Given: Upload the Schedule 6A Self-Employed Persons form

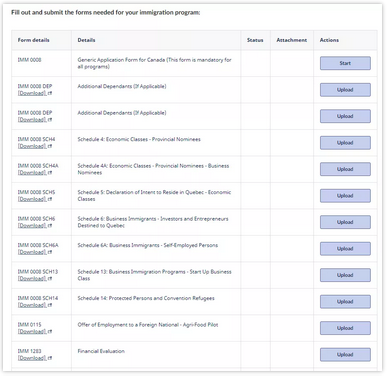Looking at the screenshot, I should pyautogui.click(x=345, y=249).
